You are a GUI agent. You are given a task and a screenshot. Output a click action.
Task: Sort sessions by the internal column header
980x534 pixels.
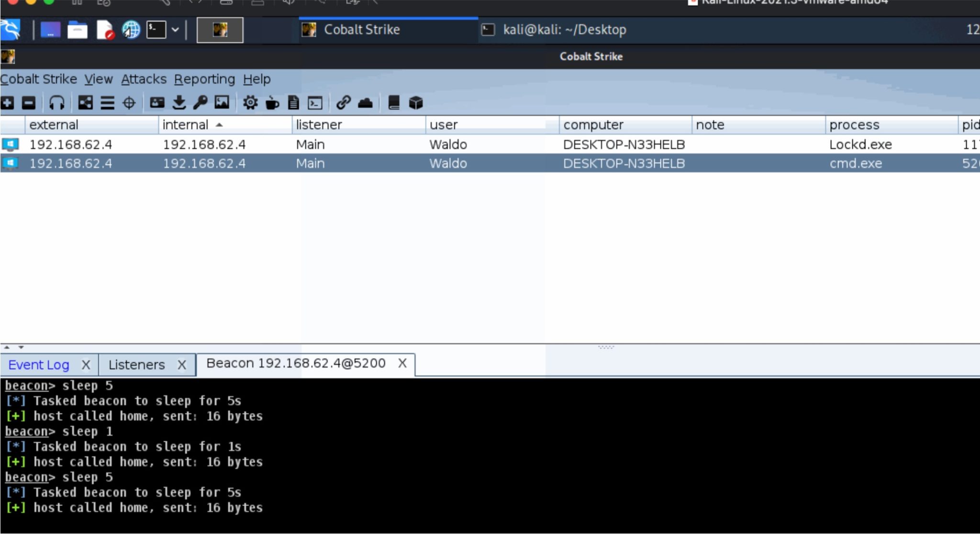click(225, 125)
